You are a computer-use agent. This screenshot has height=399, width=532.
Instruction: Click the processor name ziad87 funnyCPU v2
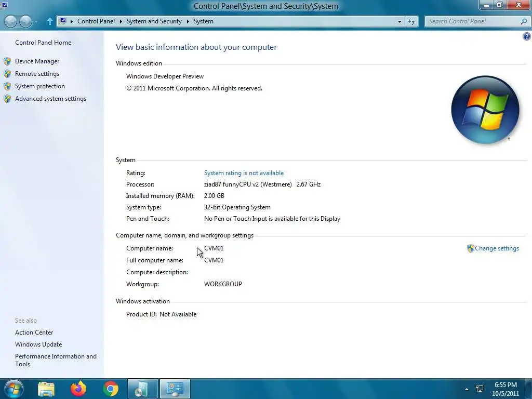click(248, 184)
